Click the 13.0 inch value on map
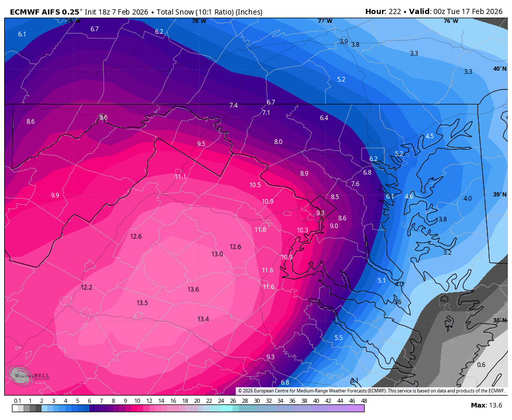Image resolution: width=512 pixels, height=420 pixels. [x=217, y=254]
